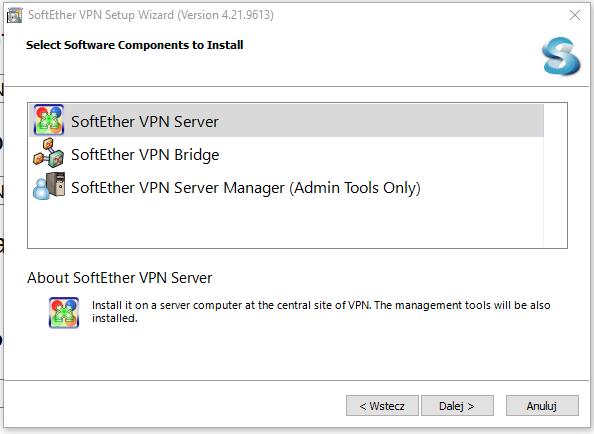Click the VPN Server icon in About section
This screenshot has height=434, width=594.
coord(64,313)
